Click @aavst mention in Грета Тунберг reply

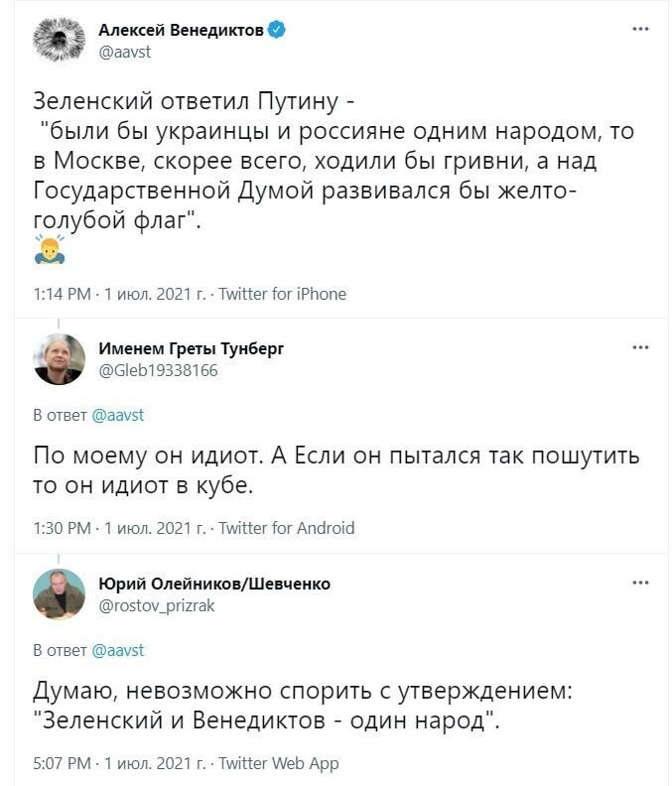(118, 416)
